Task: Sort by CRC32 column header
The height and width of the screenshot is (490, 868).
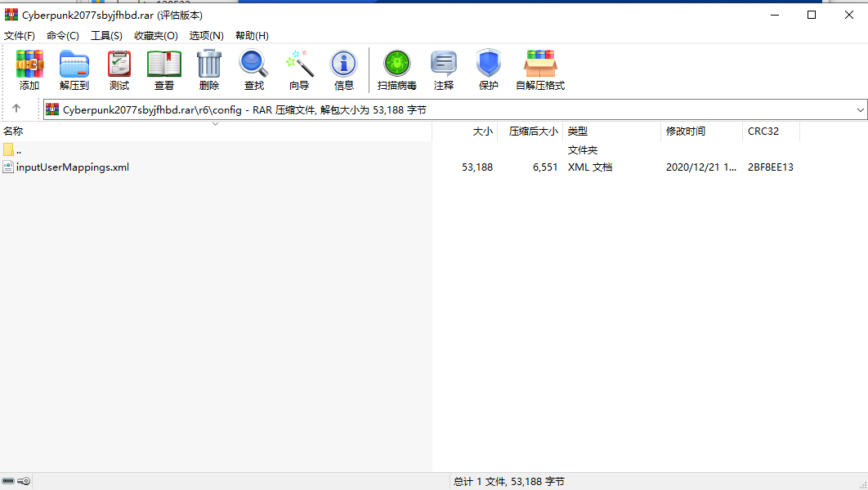Action: tap(771, 131)
